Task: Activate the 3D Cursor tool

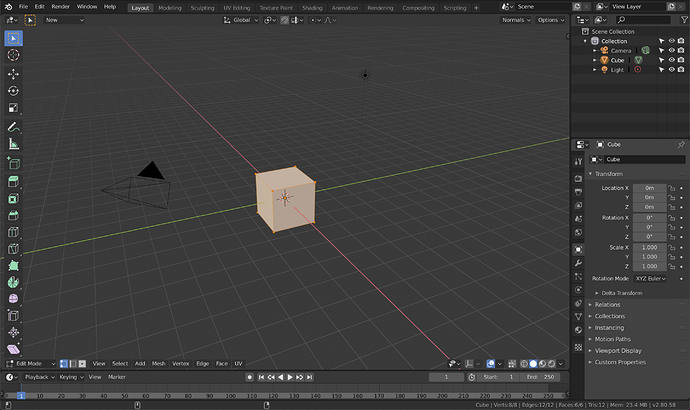Action: tap(14, 55)
